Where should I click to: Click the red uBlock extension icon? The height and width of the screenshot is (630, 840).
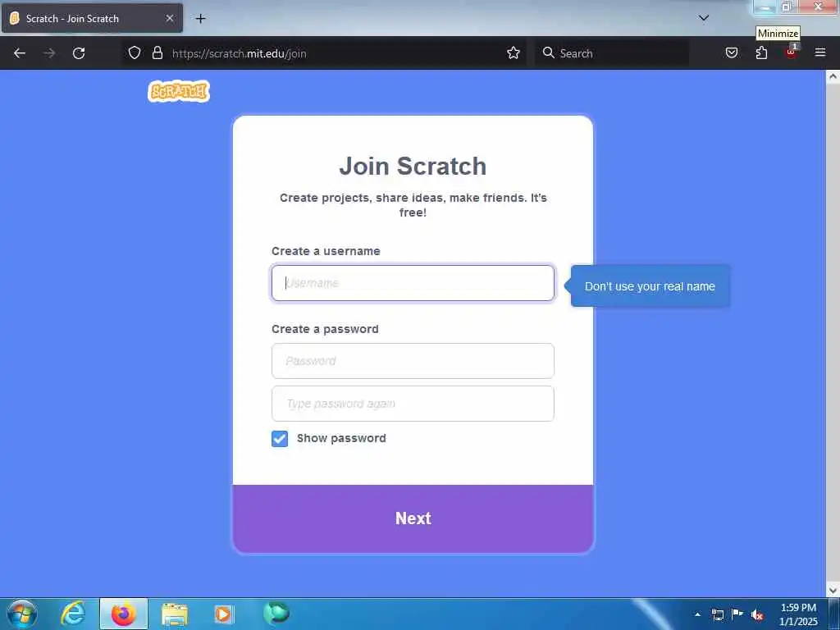[792, 52]
